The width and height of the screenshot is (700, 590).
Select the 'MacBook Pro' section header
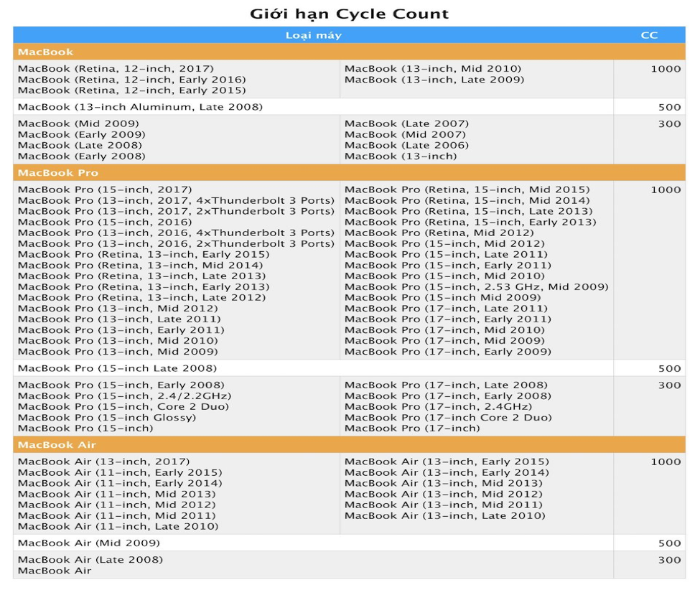coord(349,173)
